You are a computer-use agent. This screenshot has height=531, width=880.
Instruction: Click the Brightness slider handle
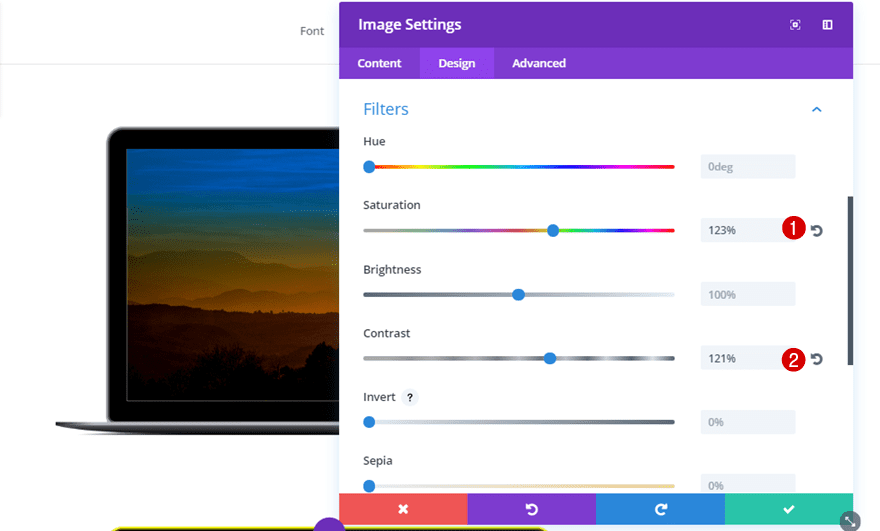click(x=518, y=295)
